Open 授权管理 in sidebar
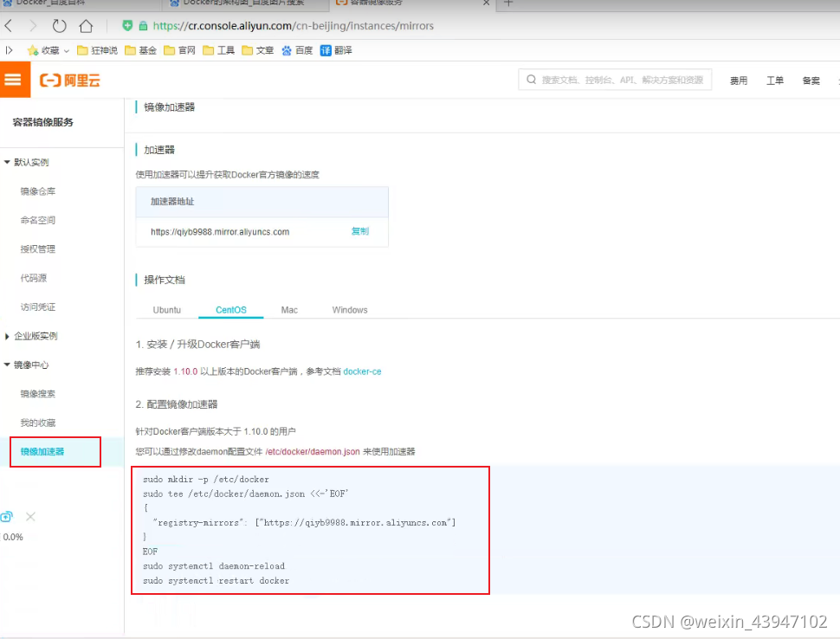Image resolution: width=840 pixels, height=639 pixels. pos(37,249)
